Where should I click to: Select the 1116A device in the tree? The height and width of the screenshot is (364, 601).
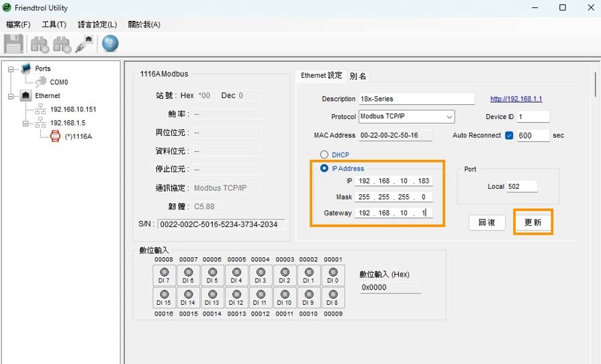coord(78,136)
